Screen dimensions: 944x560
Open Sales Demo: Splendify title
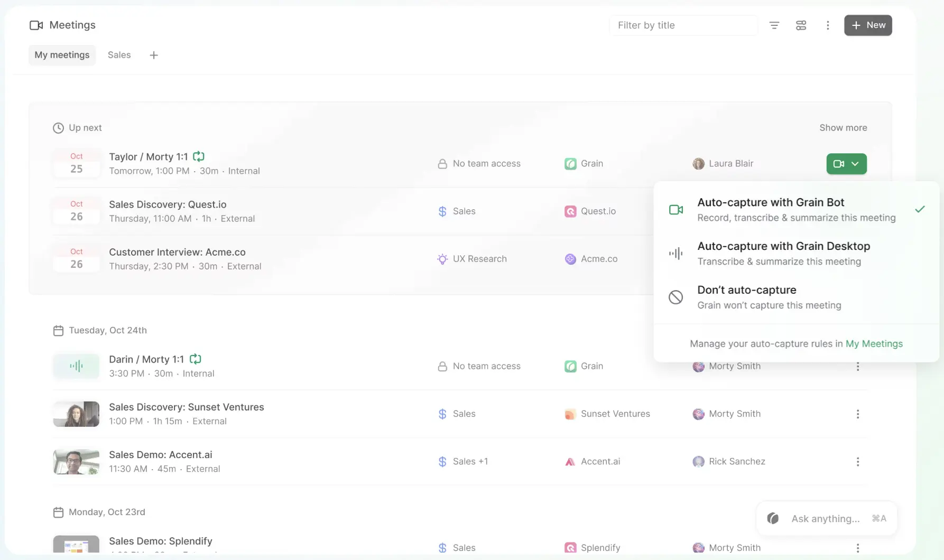161,541
